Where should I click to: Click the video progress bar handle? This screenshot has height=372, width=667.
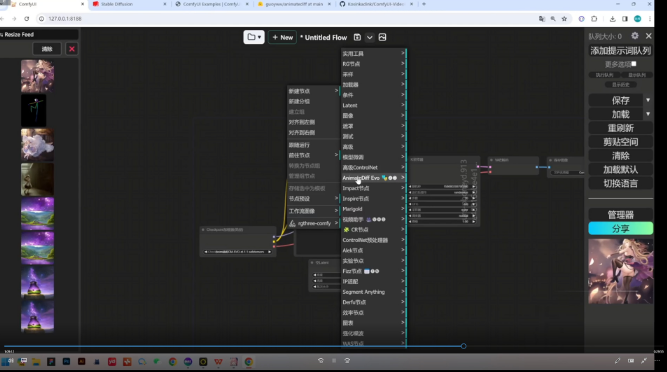tap(463, 346)
